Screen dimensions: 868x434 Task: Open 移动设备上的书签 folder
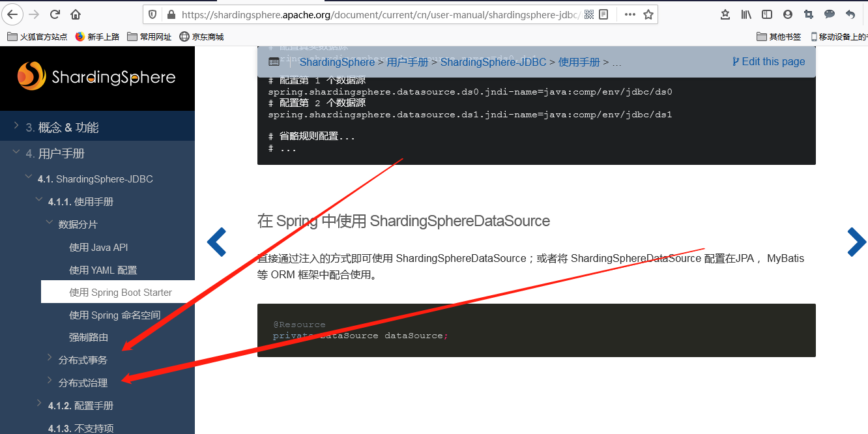[839, 37]
